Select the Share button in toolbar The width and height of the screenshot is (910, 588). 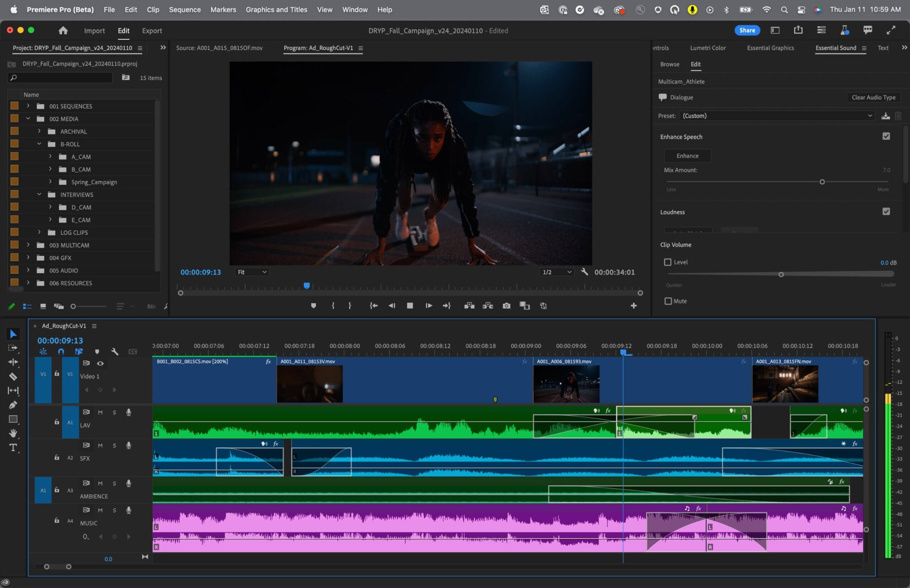tap(746, 30)
